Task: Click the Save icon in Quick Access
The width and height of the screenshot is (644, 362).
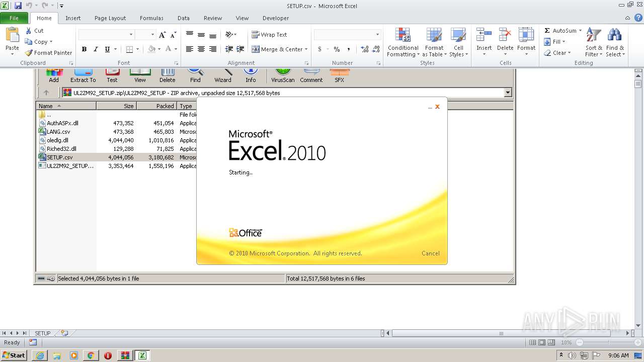Action: (x=18, y=6)
